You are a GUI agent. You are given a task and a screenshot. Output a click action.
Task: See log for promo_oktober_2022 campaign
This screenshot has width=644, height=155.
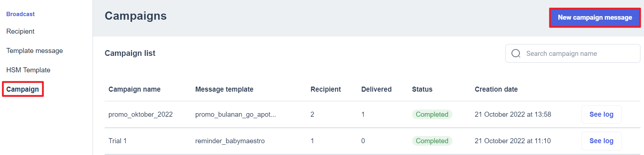tap(601, 115)
